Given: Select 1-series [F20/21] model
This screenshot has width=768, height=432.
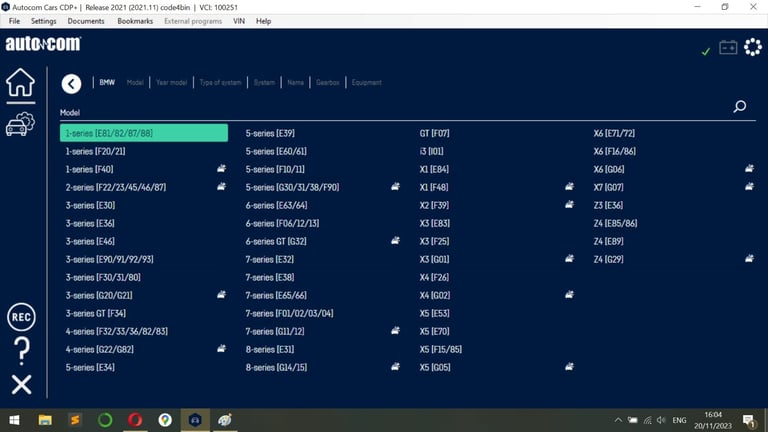Looking at the screenshot, I should pos(96,151).
